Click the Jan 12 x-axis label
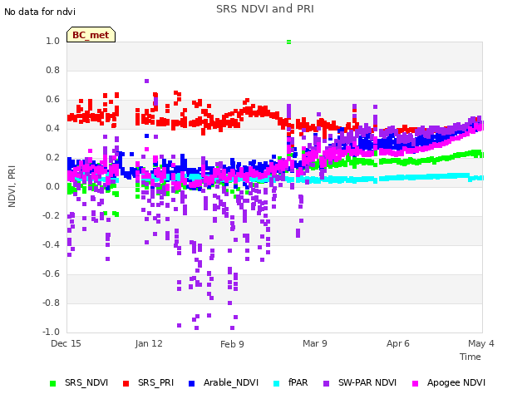532x399 pixels. pyautogui.click(x=149, y=343)
